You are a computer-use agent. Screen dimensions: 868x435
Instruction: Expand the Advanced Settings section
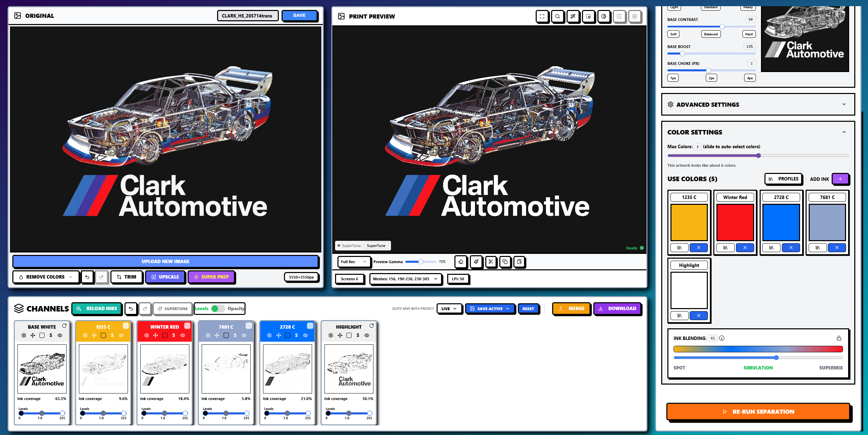click(758, 104)
